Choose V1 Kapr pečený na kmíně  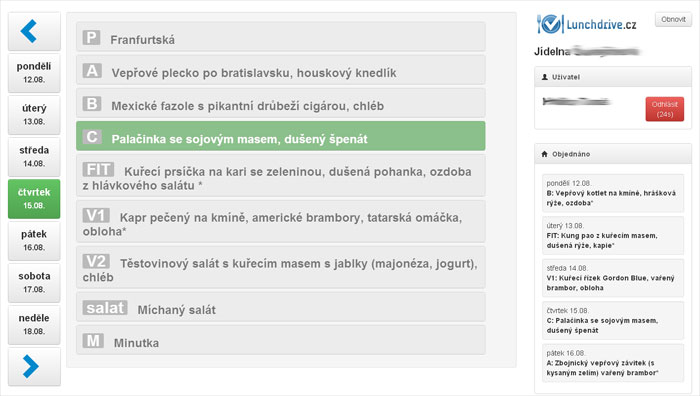click(281, 222)
